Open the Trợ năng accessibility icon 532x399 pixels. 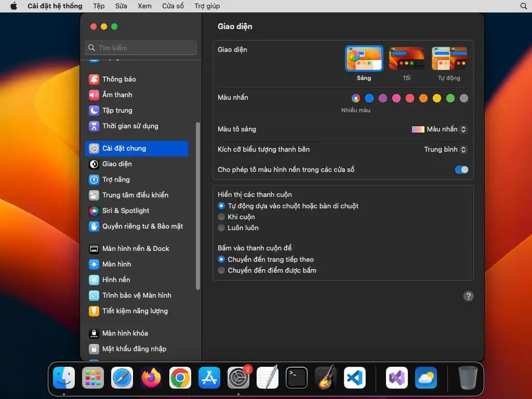pos(94,179)
